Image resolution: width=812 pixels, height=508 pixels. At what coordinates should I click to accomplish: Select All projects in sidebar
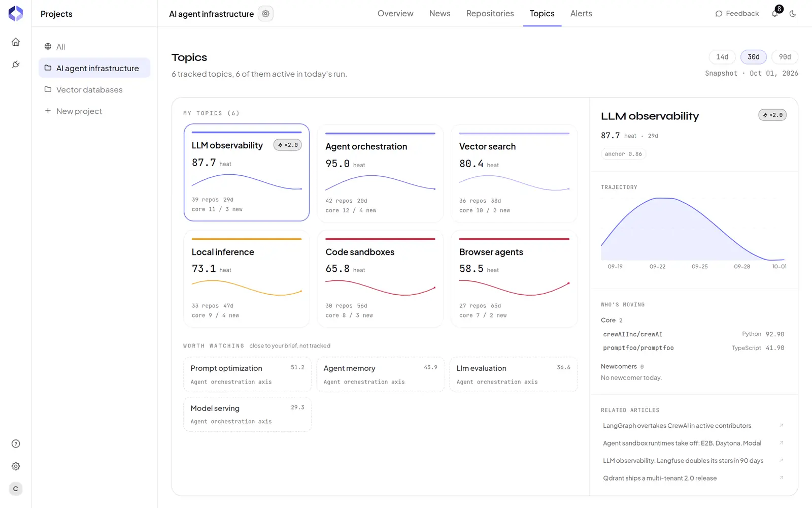coord(94,47)
